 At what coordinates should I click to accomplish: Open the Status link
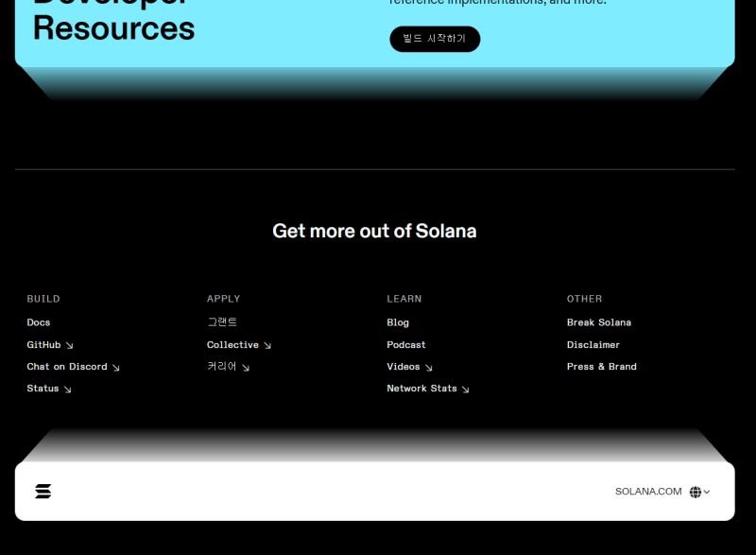click(x=49, y=389)
